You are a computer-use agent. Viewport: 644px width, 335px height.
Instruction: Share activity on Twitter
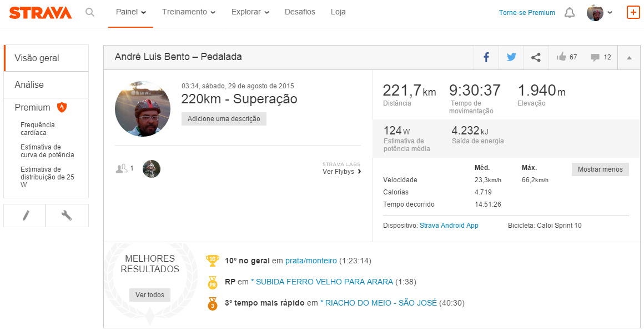tap(511, 57)
